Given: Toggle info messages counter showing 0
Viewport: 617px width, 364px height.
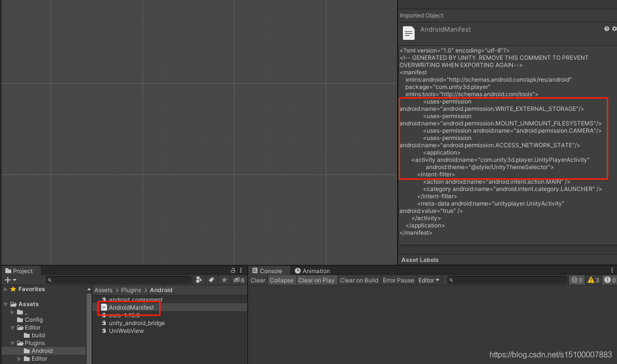Looking at the screenshot, I should pos(577,280).
